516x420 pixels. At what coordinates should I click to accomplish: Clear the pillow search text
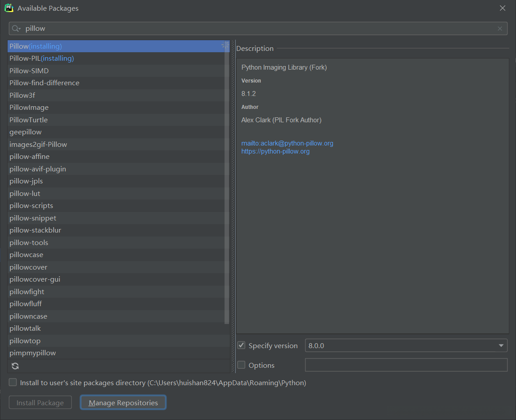pos(499,29)
